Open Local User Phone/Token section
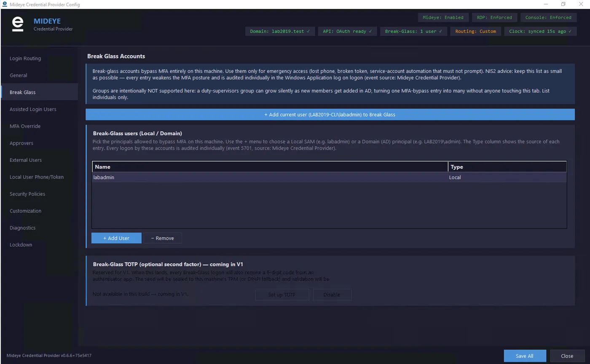 click(x=39, y=177)
